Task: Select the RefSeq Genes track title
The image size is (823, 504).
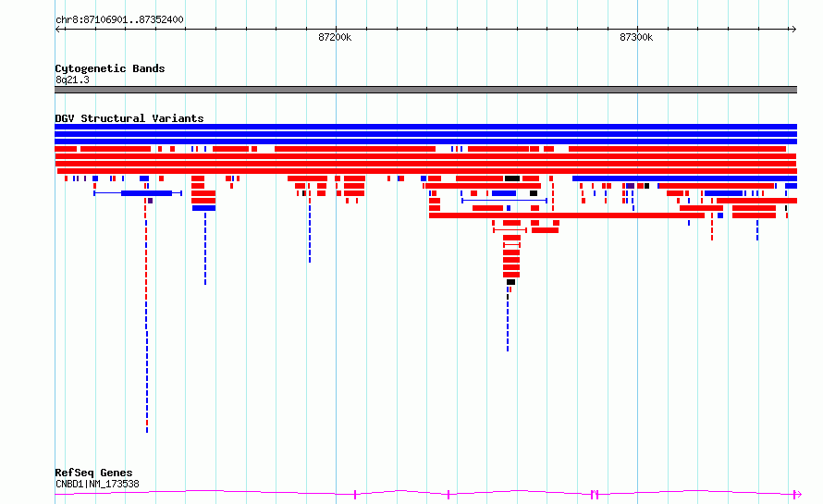Action: [x=94, y=473]
